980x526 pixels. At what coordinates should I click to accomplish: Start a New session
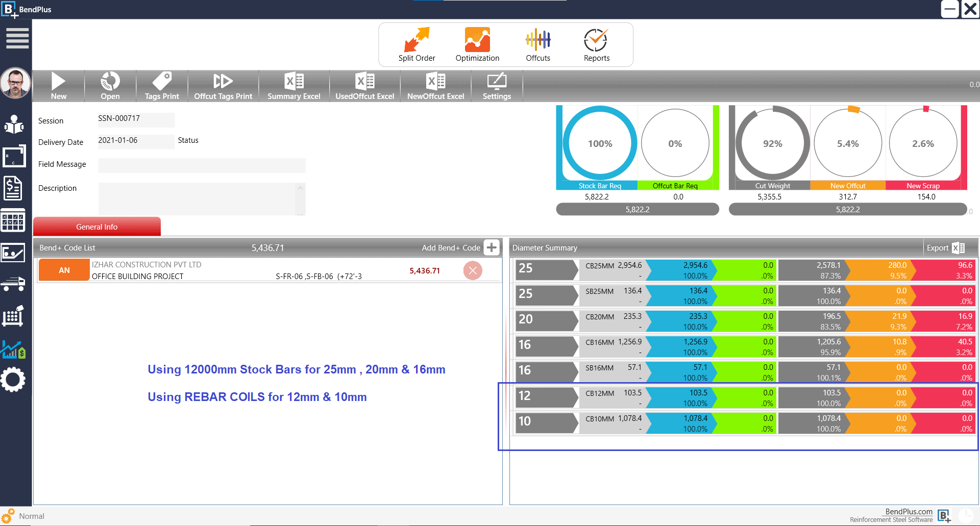(x=58, y=86)
